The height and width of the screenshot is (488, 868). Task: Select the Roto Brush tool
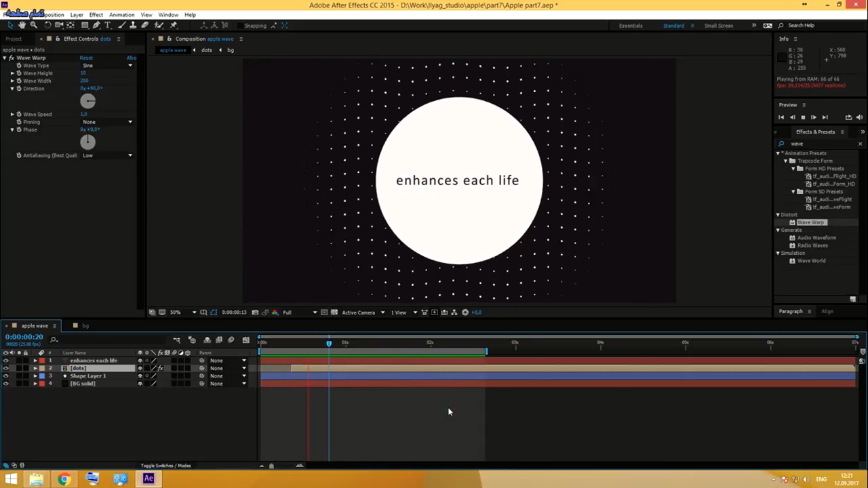click(159, 25)
